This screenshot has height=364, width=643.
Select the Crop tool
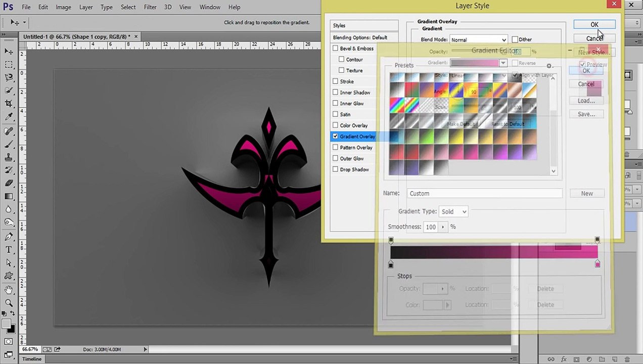tap(9, 104)
